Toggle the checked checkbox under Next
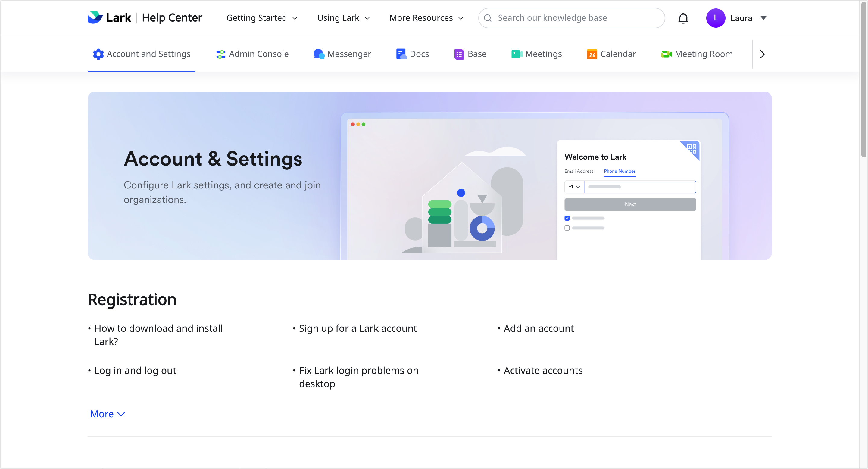This screenshot has width=868, height=469. coord(567,218)
